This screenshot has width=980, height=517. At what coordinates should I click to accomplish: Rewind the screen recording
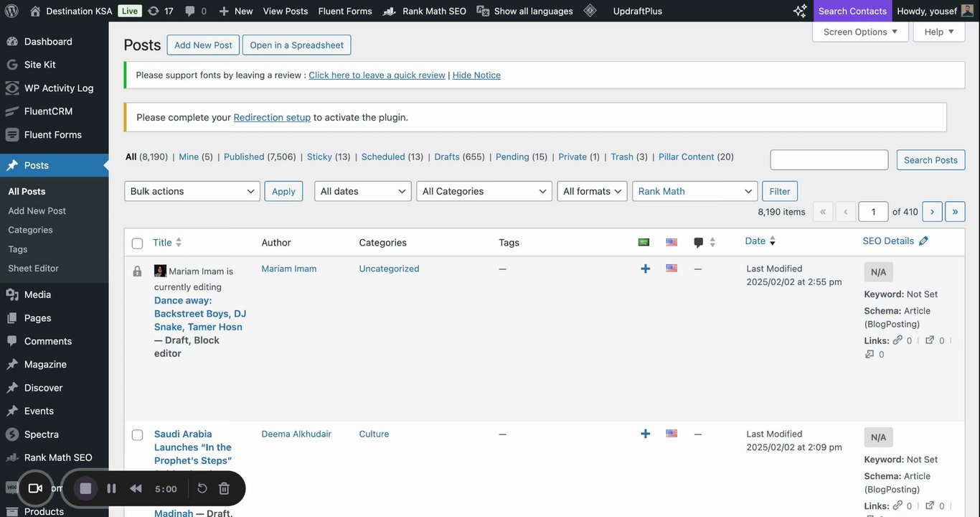coord(136,488)
